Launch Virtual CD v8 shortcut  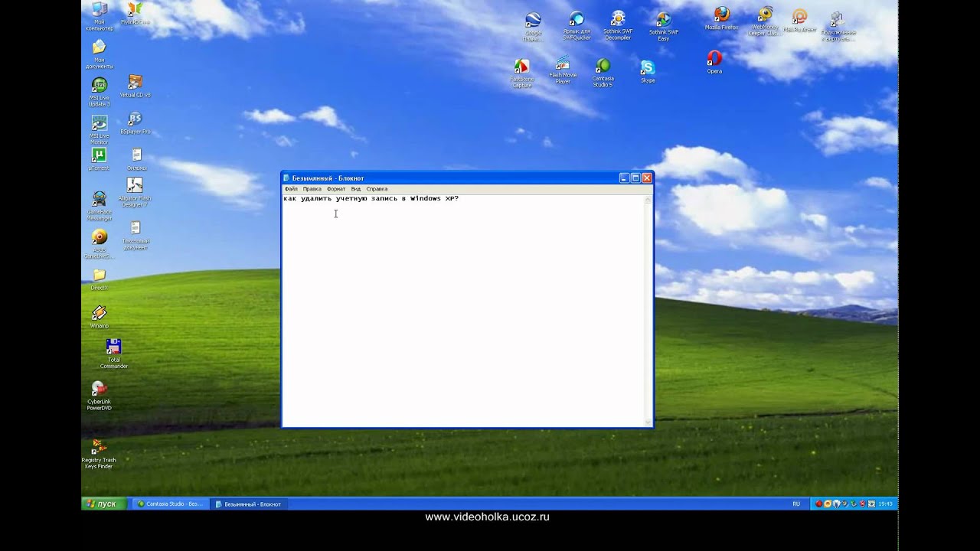click(136, 86)
